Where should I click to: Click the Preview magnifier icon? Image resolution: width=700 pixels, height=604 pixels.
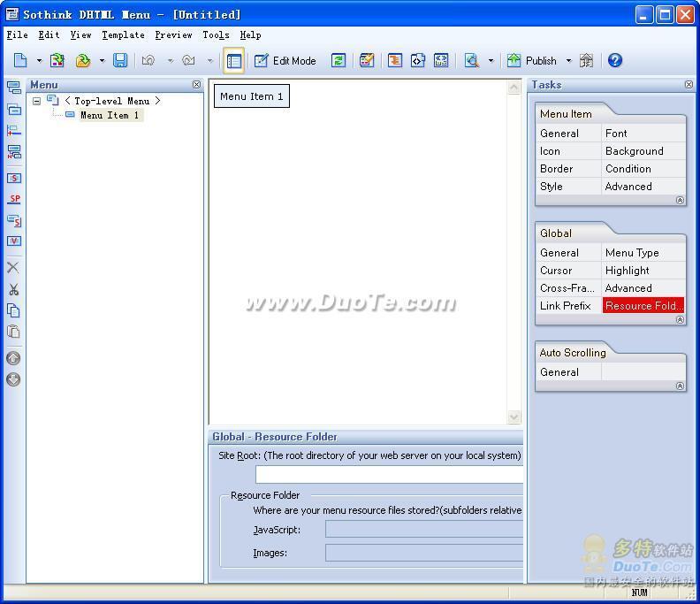coord(472,60)
